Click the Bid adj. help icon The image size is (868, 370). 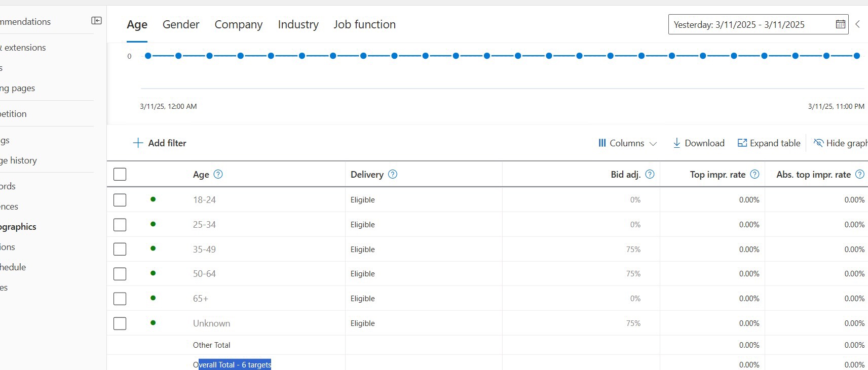(x=650, y=174)
